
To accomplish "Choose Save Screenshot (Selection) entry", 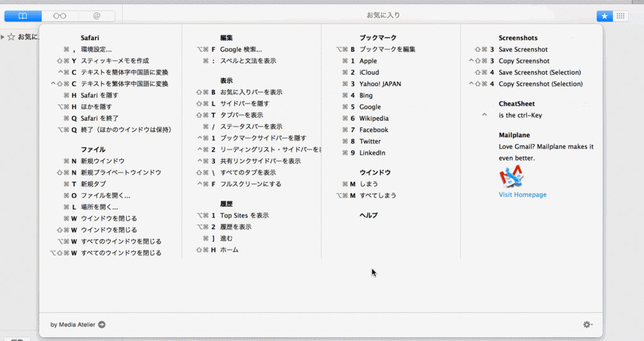I will click(x=540, y=72).
